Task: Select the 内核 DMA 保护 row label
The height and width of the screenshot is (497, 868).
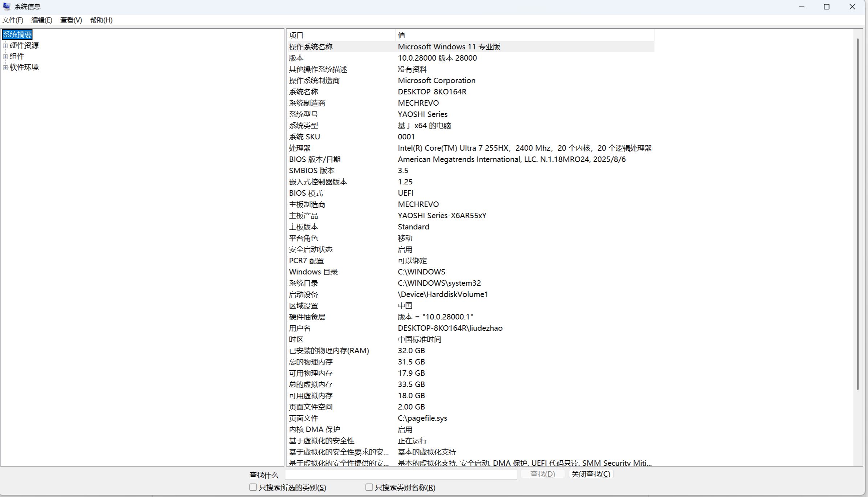Action: tap(314, 429)
